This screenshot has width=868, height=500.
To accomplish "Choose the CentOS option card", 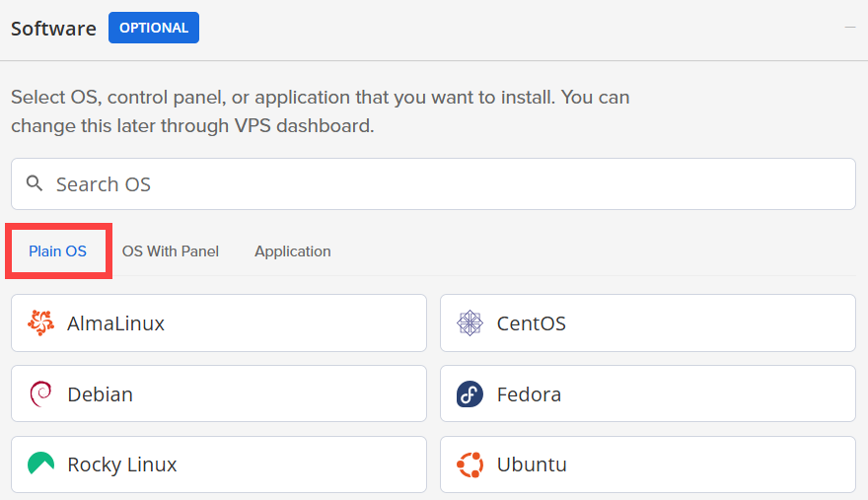I will [648, 322].
